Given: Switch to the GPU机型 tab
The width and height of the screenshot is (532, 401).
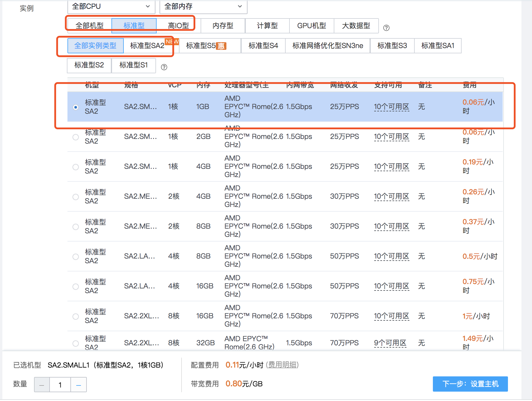Looking at the screenshot, I should tap(311, 26).
